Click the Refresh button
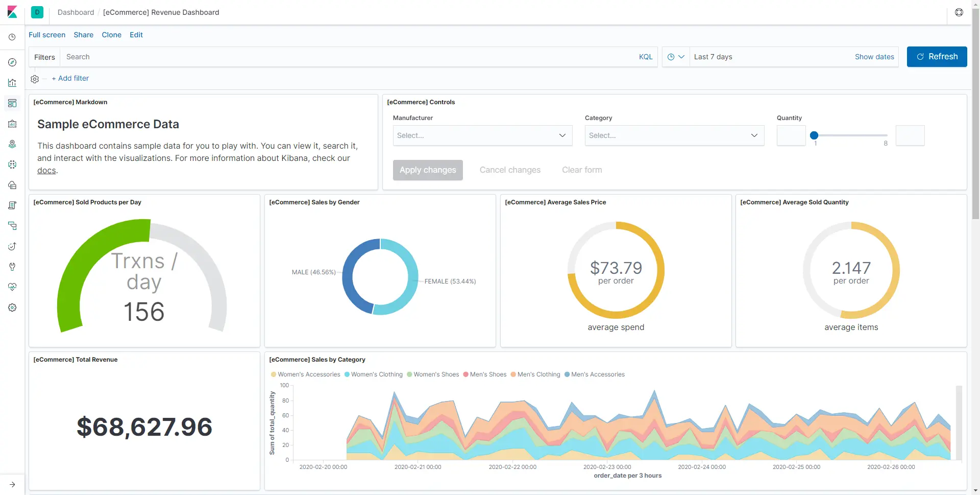Viewport: 980px width, 495px height. 937,57
